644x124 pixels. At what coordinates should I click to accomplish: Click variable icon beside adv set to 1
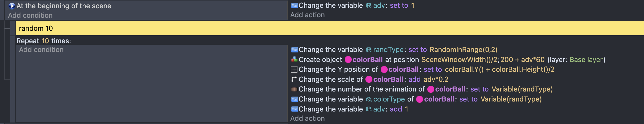[294, 5]
